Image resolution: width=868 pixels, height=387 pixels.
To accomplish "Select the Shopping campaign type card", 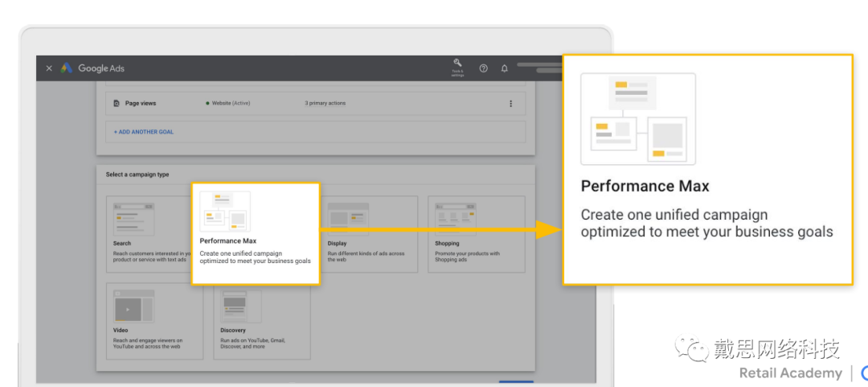I will 476,233.
